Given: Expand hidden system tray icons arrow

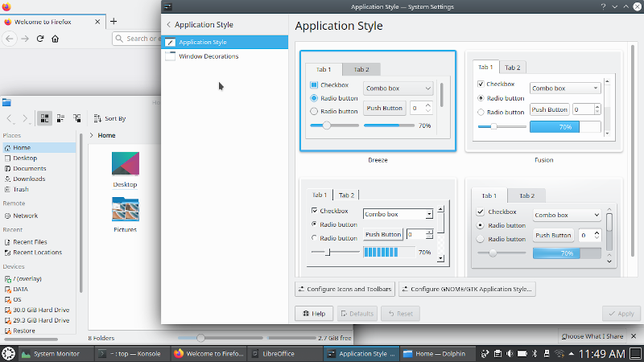Looking at the screenshot, I should point(572,353).
